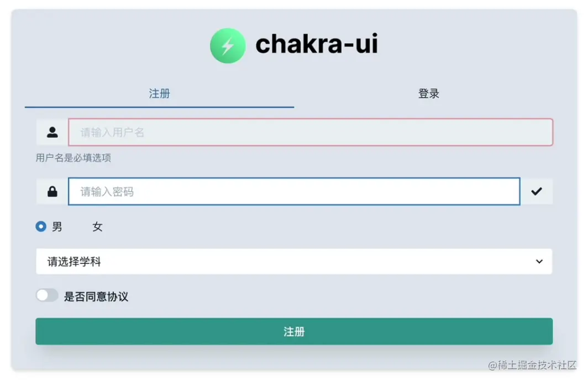Click the lightning bolt inside the circular logo
Image resolution: width=588 pixels, height=382 pixels.
(x=228, y=45)
